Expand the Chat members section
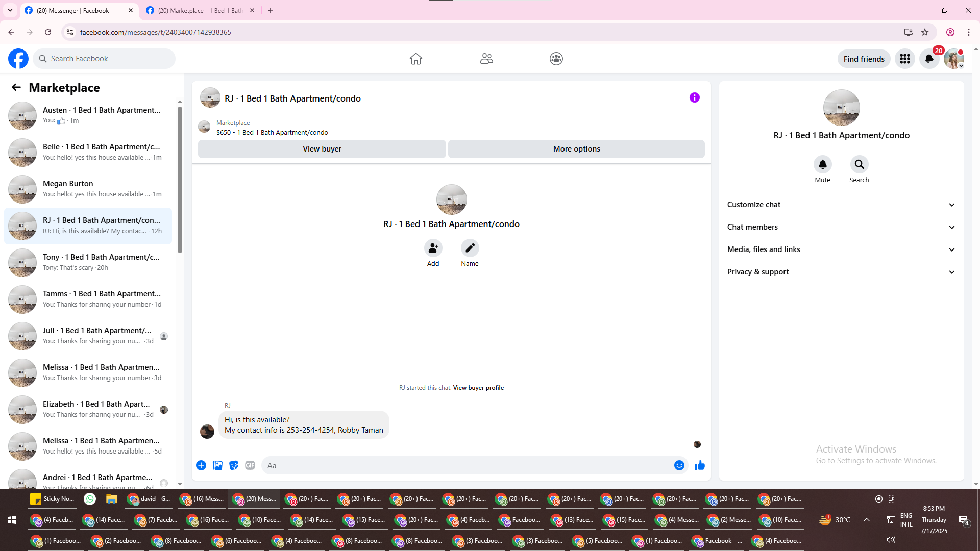This screenshot has width=980, height=551. (x=842, y=227)
